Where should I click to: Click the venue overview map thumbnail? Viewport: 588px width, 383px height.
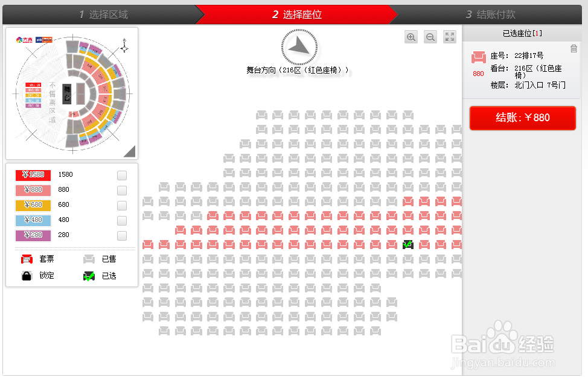[72, 93]
